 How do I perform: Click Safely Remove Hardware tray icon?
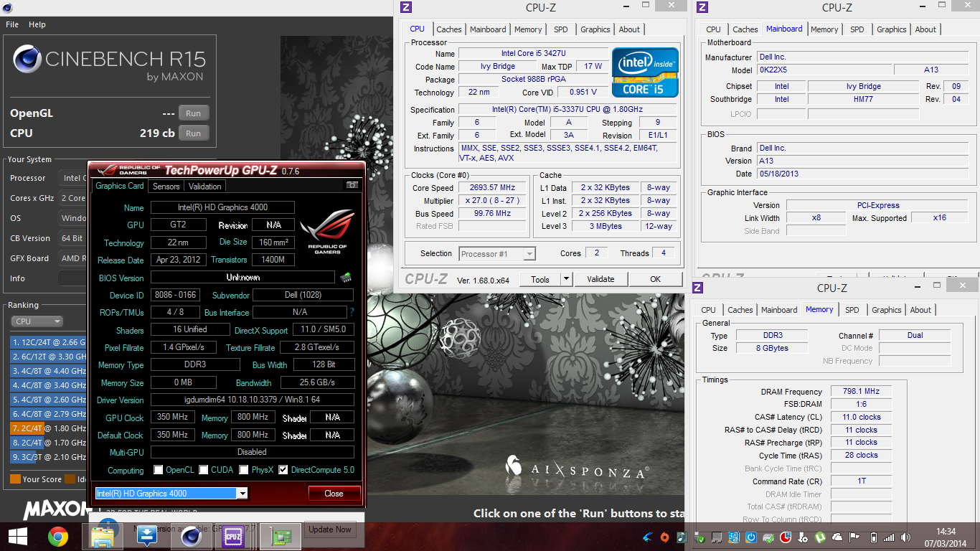(700, 537)
